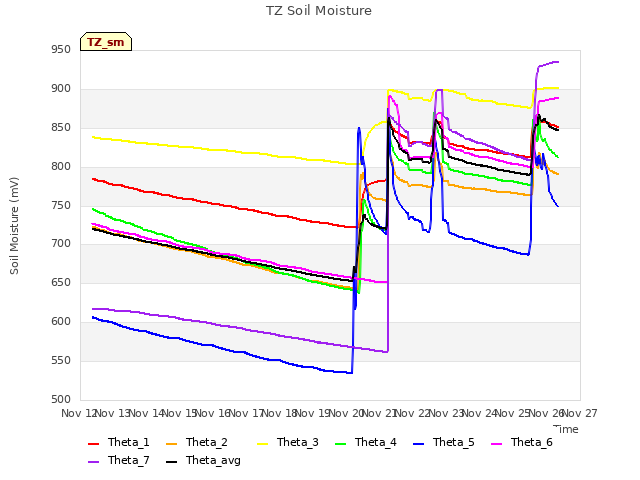This screenshot has height=480, width=640.
Task: Click the 600 y-axis tick label
Action: 61,322
